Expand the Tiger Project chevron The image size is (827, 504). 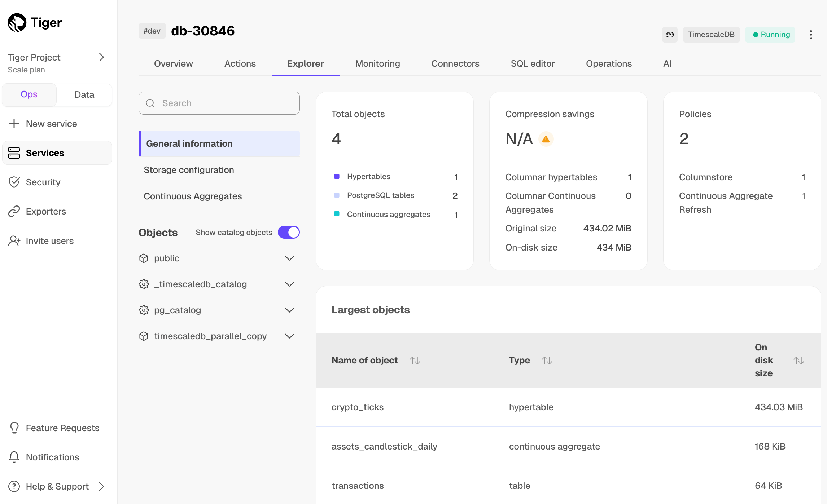point(101,57)
